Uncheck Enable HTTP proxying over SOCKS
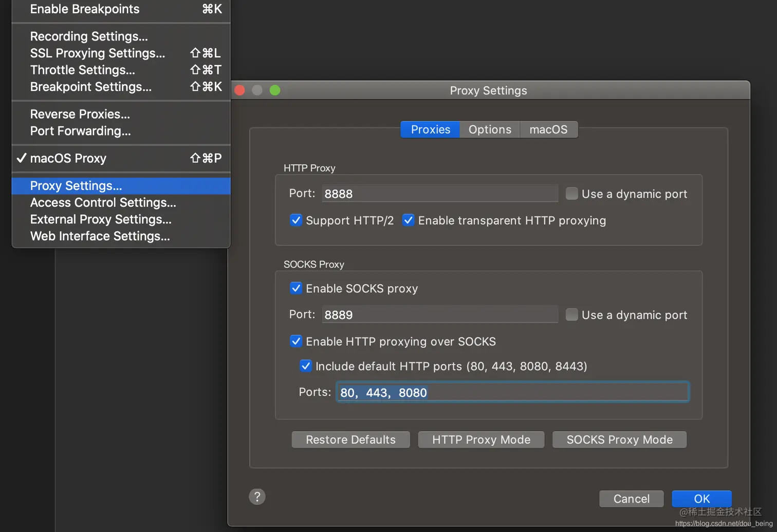777x532 pixels. coord(296,341)
